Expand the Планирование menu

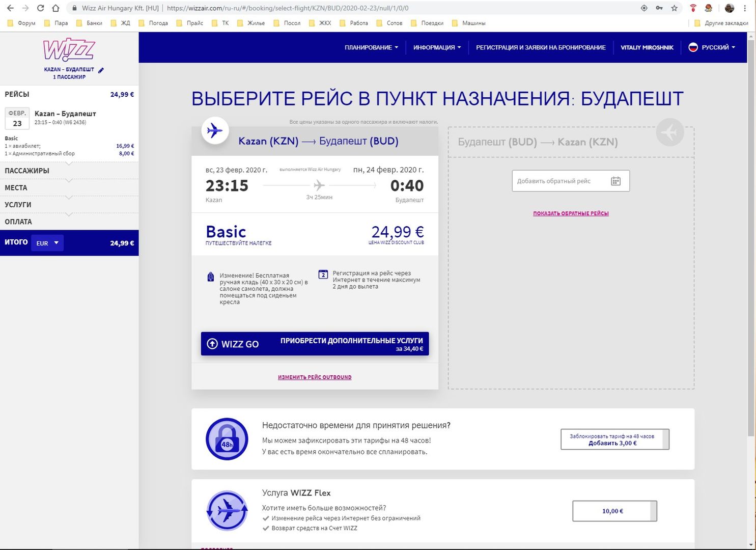tap(371, 47)
